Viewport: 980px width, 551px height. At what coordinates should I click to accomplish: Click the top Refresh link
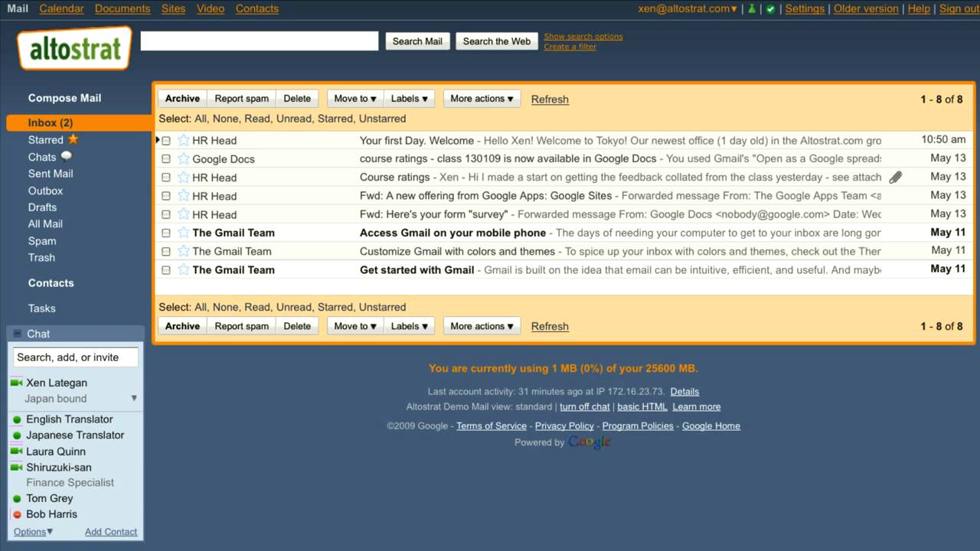pos(550,99)
